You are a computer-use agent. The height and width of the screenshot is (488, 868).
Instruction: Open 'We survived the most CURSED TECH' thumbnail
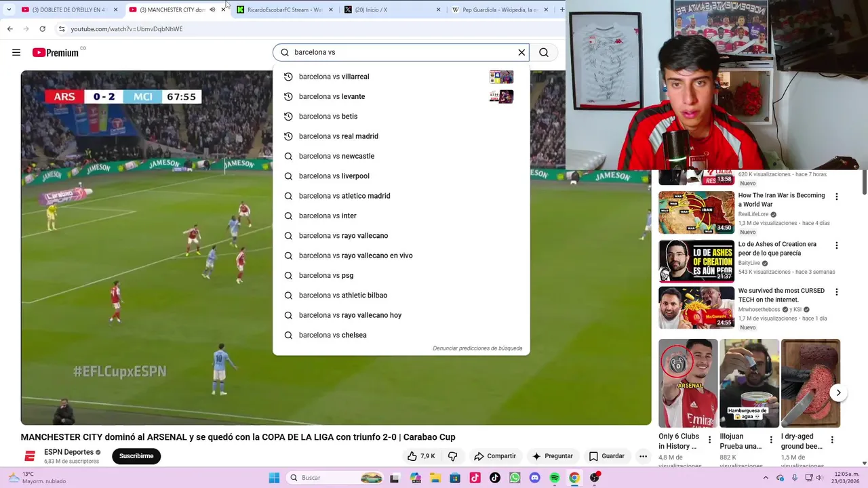point(696,308)
